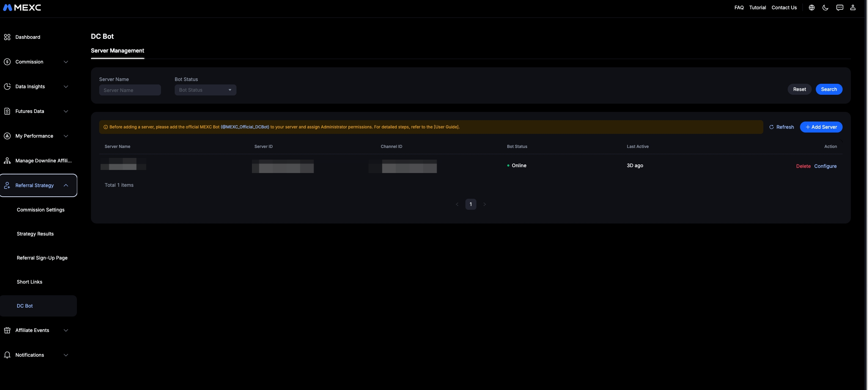Open the Bot Status dropdown
Screen dimensions: 868x390
[x=205, y=90]
